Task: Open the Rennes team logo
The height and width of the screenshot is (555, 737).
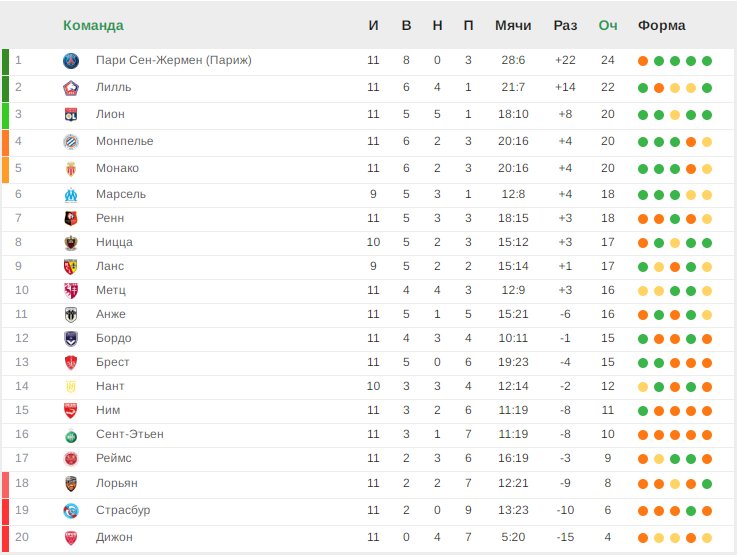Action: (x=71, y=219)
